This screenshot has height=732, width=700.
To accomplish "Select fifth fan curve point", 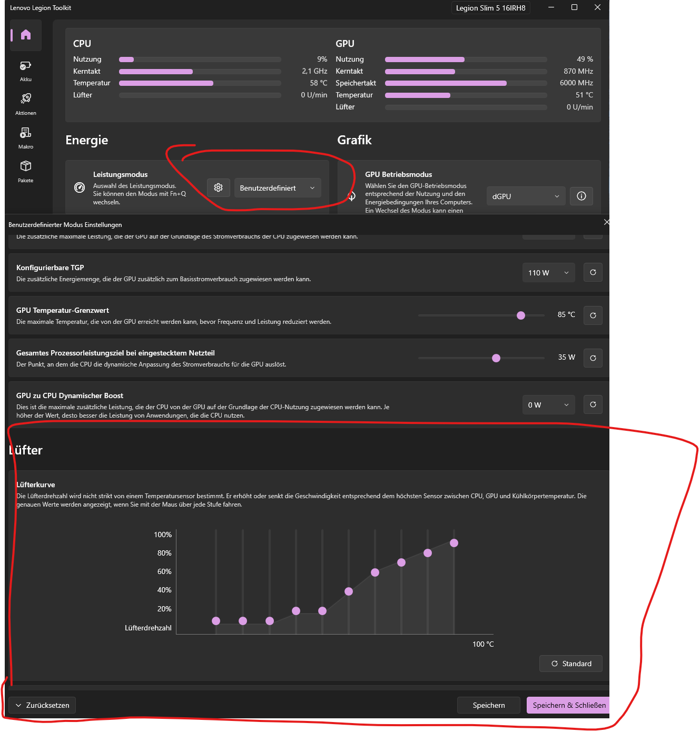I will [322, 611].
